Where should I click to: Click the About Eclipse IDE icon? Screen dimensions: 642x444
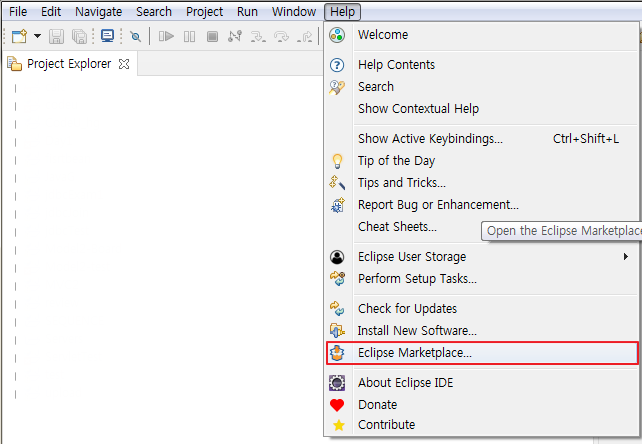[x=337, y=383]
